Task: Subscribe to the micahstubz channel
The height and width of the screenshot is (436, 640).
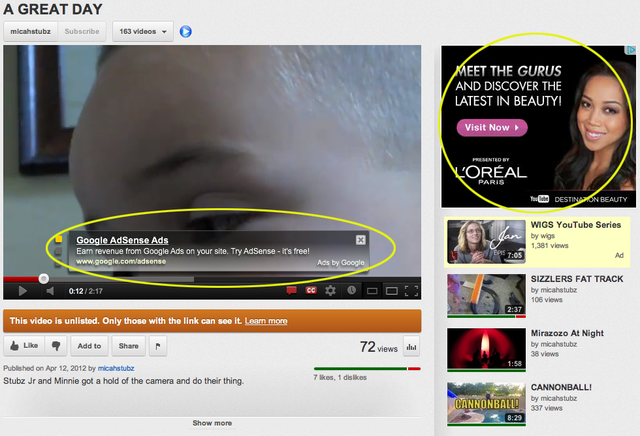Action: (82, 31)
